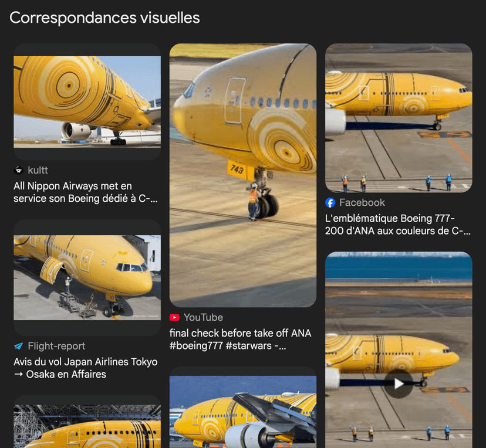Open the Facebook ANA 777 aerial thumbnail
Screen dimensions: 486x448
[399, 118]
